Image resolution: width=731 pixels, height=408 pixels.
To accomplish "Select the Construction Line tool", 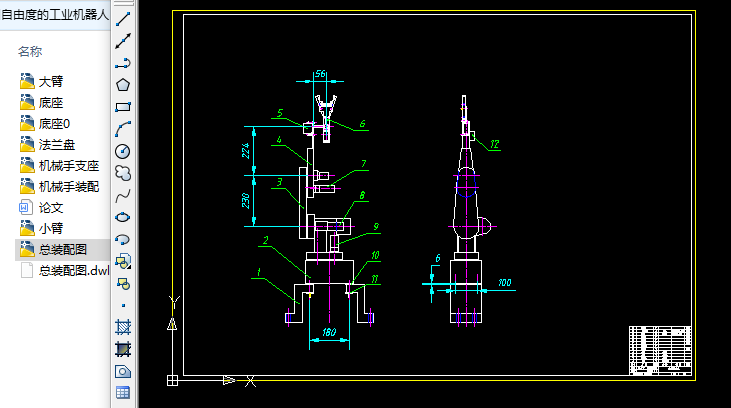I will coord(123,41).
